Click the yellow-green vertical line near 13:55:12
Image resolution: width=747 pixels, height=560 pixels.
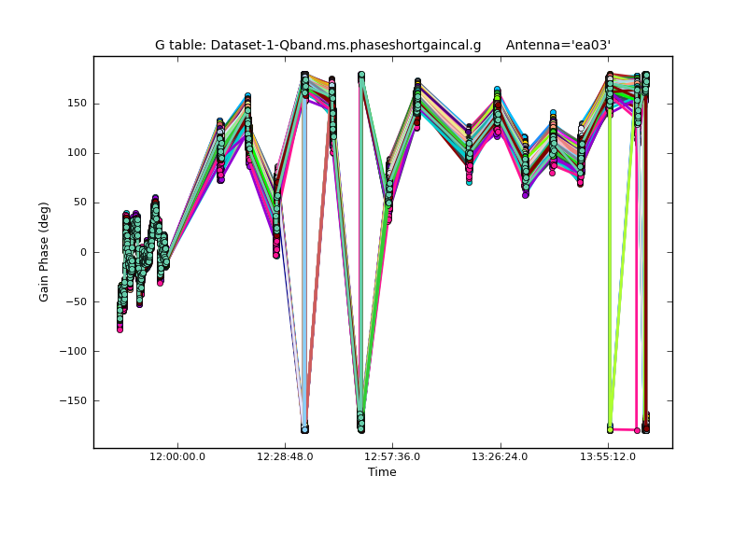pyautogui.click(x=610, y=280)
